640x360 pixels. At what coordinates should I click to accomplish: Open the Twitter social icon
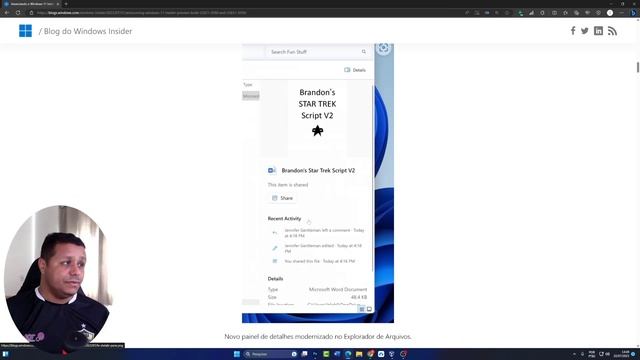[584, 31]
